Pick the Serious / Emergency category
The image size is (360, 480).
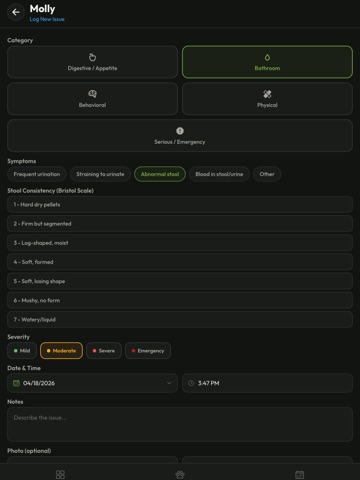point(180,135)
